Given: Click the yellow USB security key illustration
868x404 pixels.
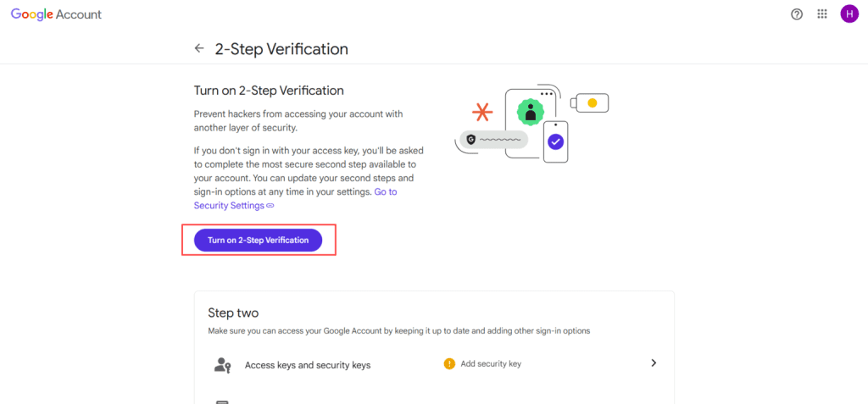Looking at the screenshot, I should tap(590, 103).
